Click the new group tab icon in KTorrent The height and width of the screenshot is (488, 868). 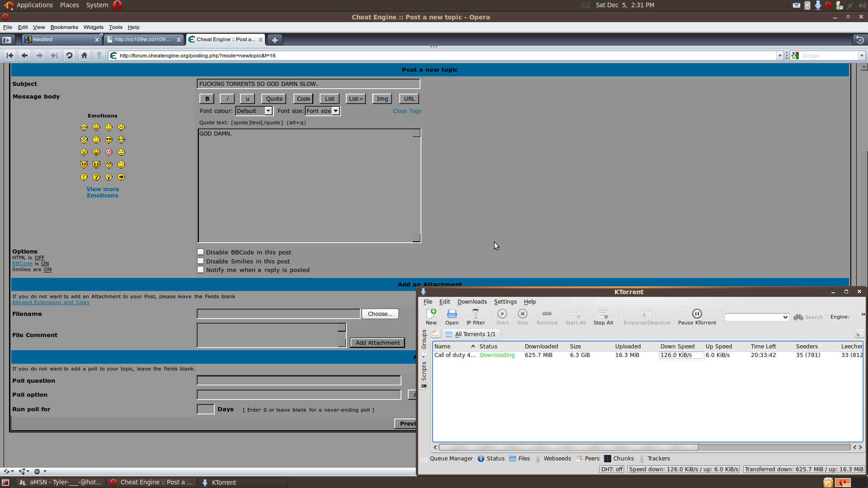[x=436, y=333]
